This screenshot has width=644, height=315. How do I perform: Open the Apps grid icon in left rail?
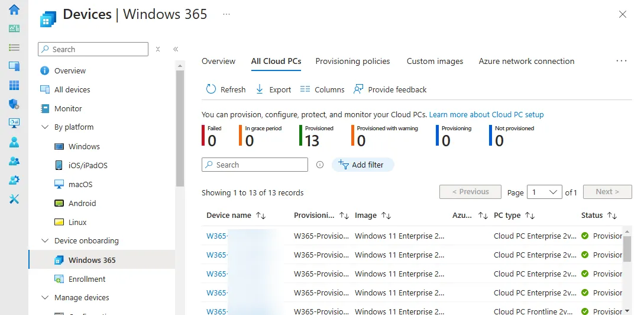point(14,85)
